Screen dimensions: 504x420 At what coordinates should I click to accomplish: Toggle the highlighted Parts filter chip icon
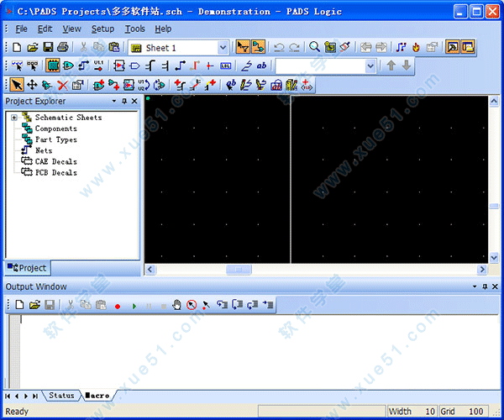pos(52,66)
